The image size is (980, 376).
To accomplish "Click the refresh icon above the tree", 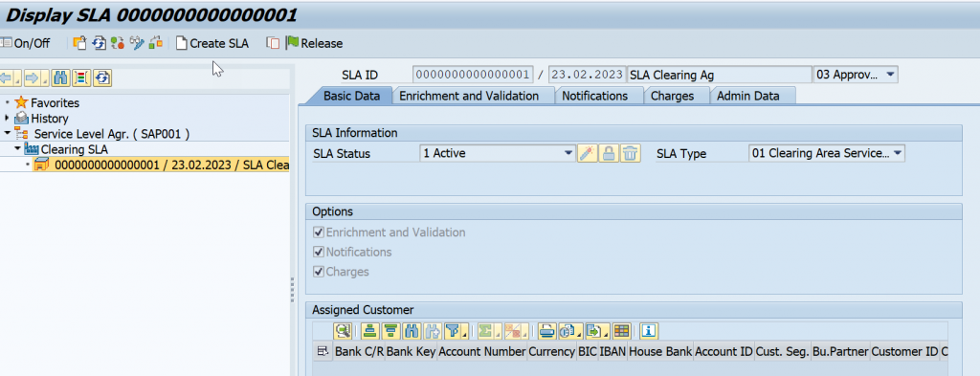I will (x=103, y=78).
